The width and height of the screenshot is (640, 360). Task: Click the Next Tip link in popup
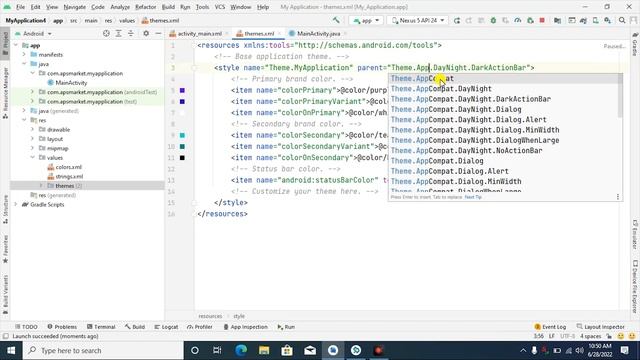coord(473,197)
